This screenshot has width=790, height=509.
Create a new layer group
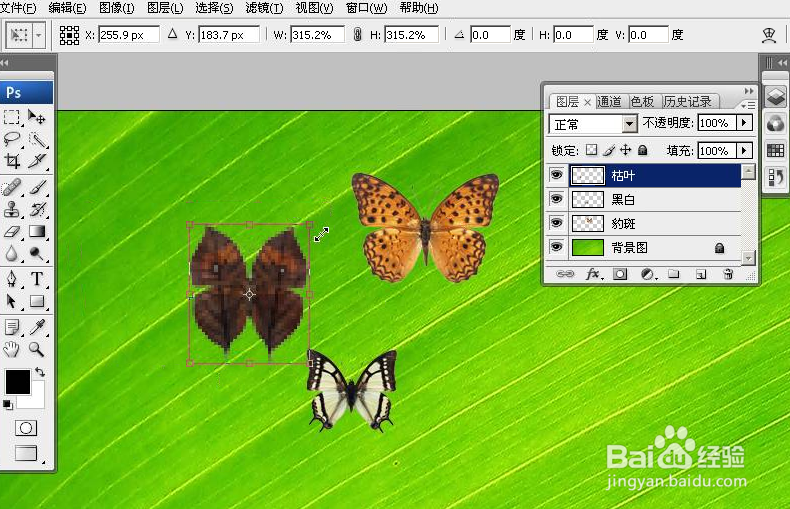click(x=674, y=274)
